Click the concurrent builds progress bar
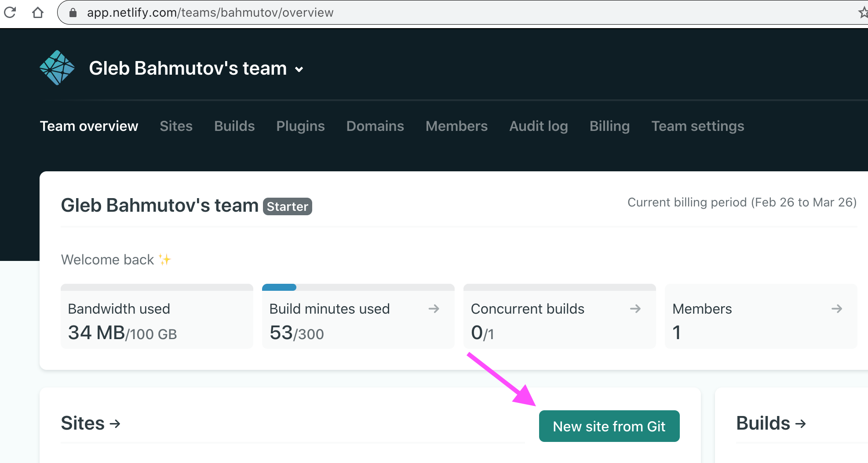868x463 pixels. (x=560, y=287)
